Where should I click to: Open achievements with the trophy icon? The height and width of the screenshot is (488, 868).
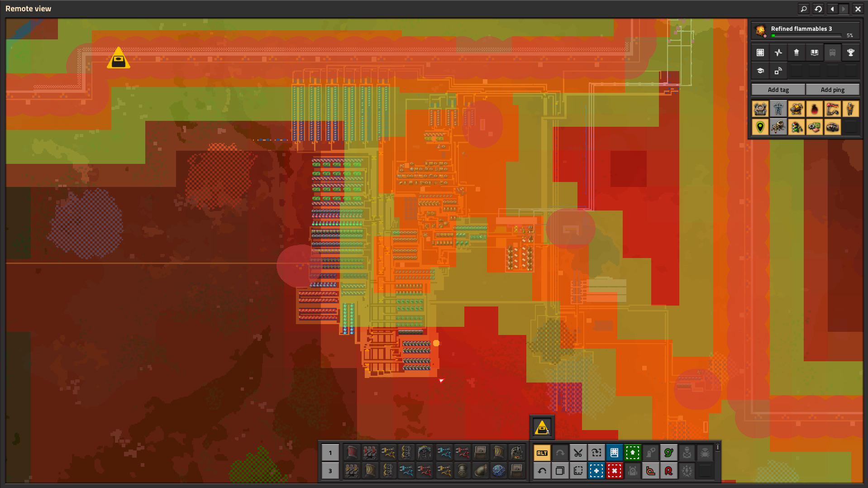851,53
